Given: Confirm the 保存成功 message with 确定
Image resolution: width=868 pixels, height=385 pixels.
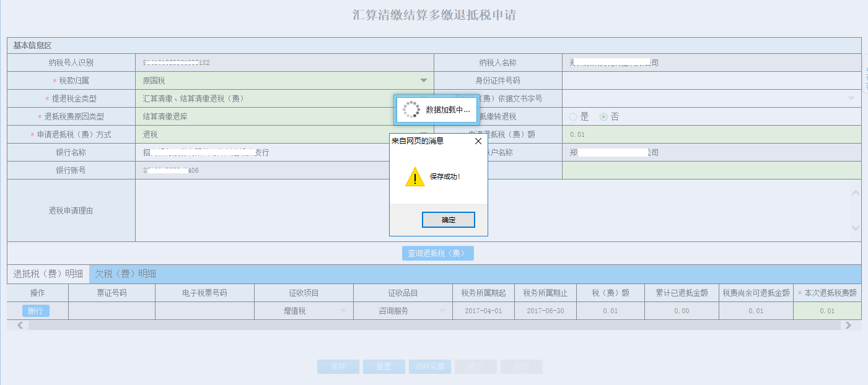Looking at the screenshot, I should (448, 219).
